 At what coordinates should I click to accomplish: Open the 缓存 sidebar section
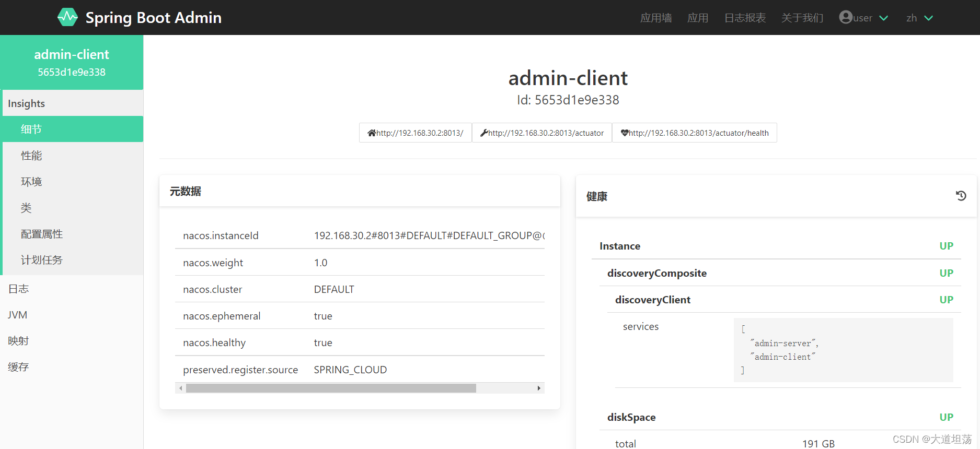[x=72, y=367]
